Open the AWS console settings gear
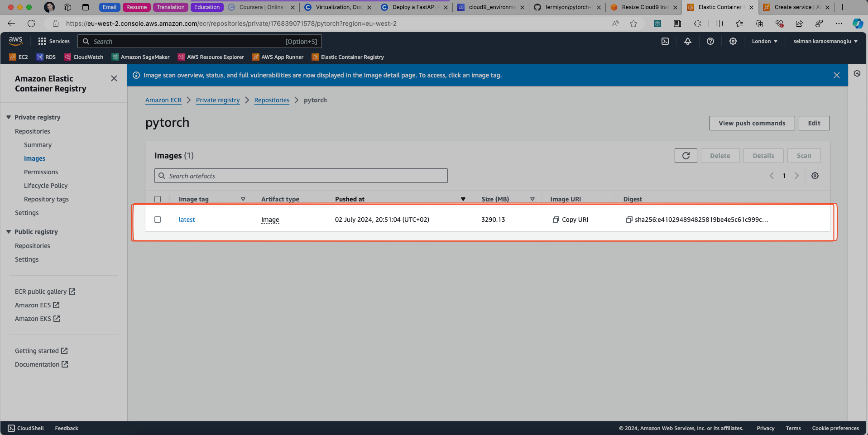This screenshot has height=435, width=868. click(x=733, y=41)
